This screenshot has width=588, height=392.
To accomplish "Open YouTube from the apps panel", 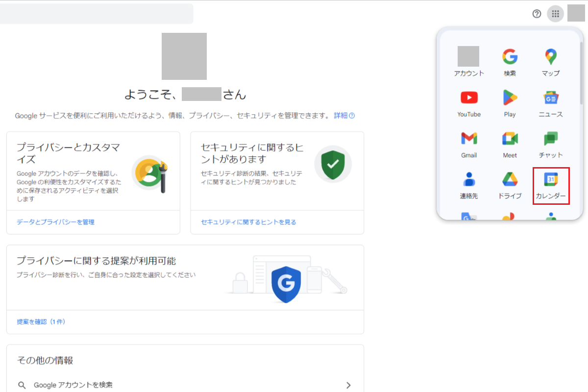I will [468, 102].
